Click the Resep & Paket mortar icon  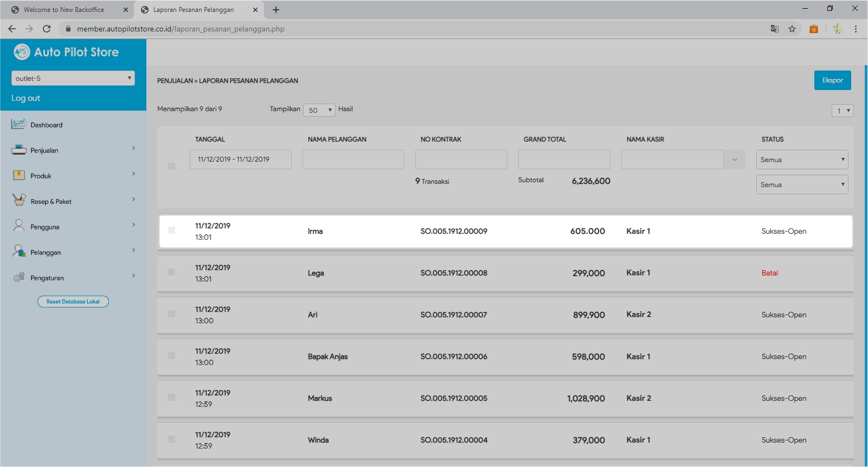pyautogui.click(x=18, y=200)
